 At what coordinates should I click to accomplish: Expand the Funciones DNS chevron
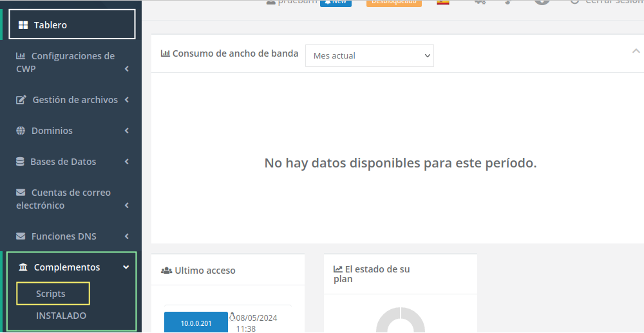127,236
